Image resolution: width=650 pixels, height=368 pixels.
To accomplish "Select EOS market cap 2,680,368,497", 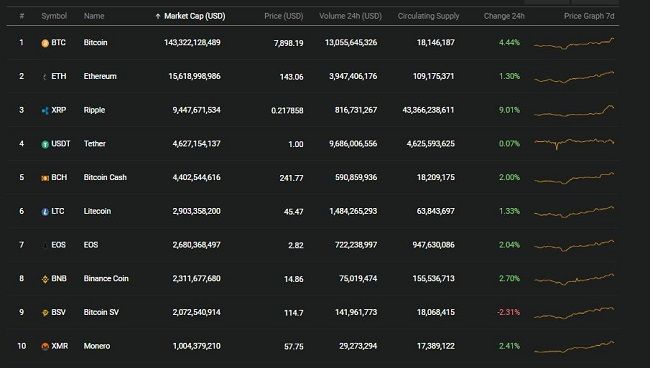I will coord(196,245).
